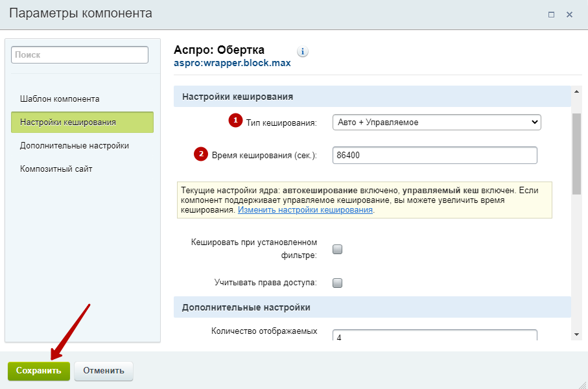Click the displayed items count field
The image size is (588, 389).
coord(434,335)
